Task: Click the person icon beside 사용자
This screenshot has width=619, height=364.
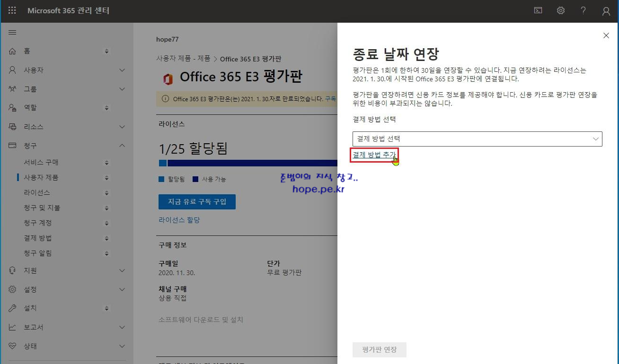Action: tap(13, 70)
